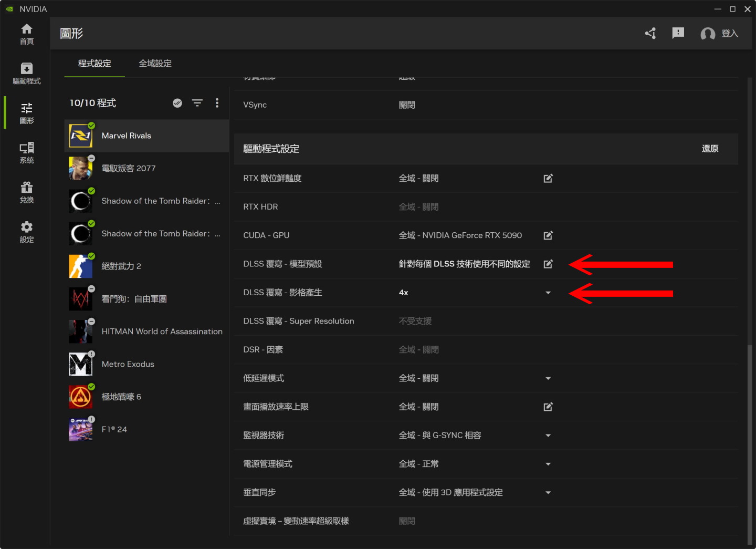Edit the CUDA - GPU setting

pyautogui.click(x=548, y=235)
